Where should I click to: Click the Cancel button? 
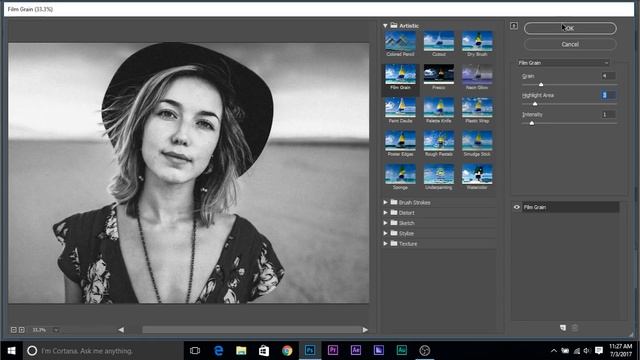(570, 44)
